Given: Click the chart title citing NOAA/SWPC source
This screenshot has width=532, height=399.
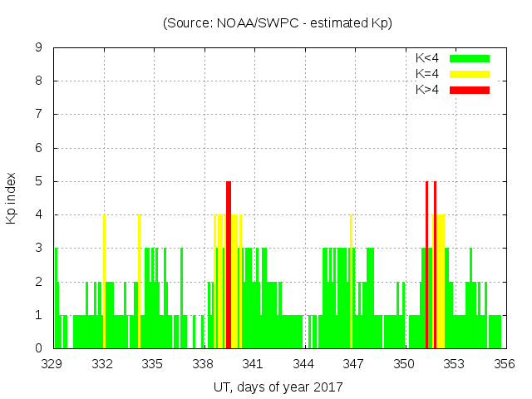Looking at the screenshot, I should pos(278,23).
